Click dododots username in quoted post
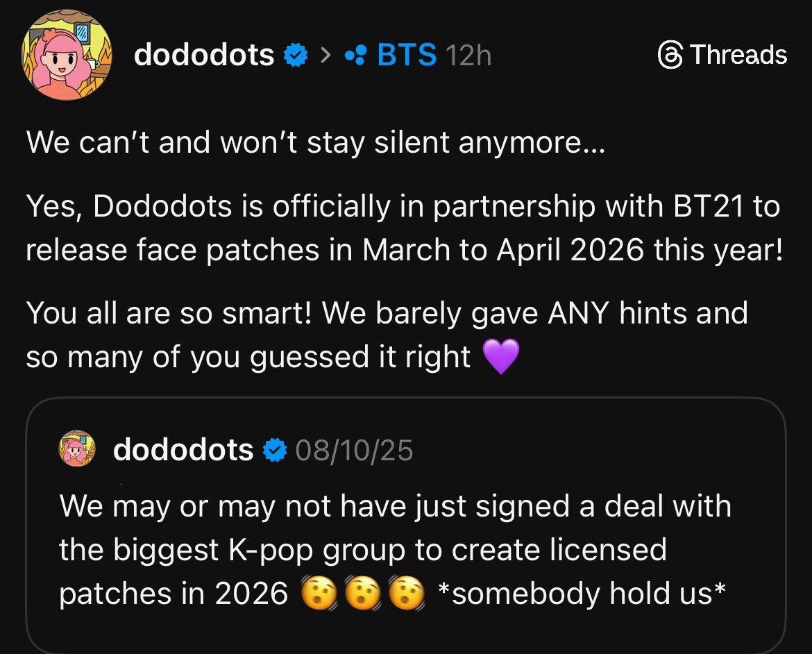 pyautogui.click(x=183, y=450)
